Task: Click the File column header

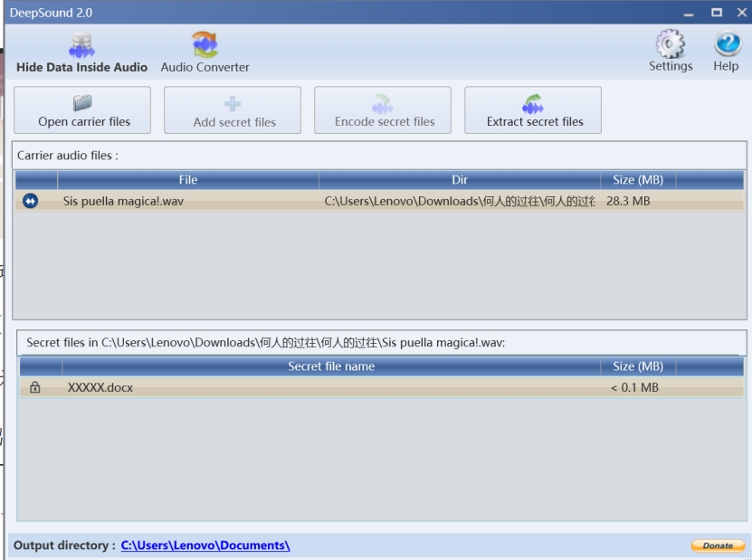Action: (188, 180)
